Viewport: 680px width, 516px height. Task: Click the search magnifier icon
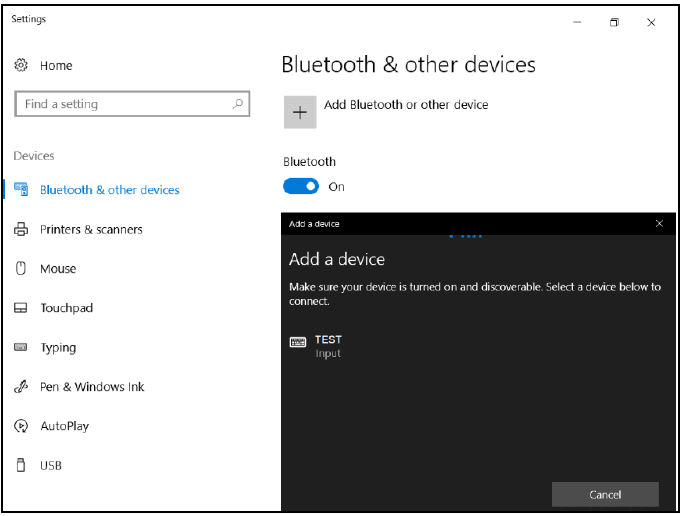pos(237,104)
